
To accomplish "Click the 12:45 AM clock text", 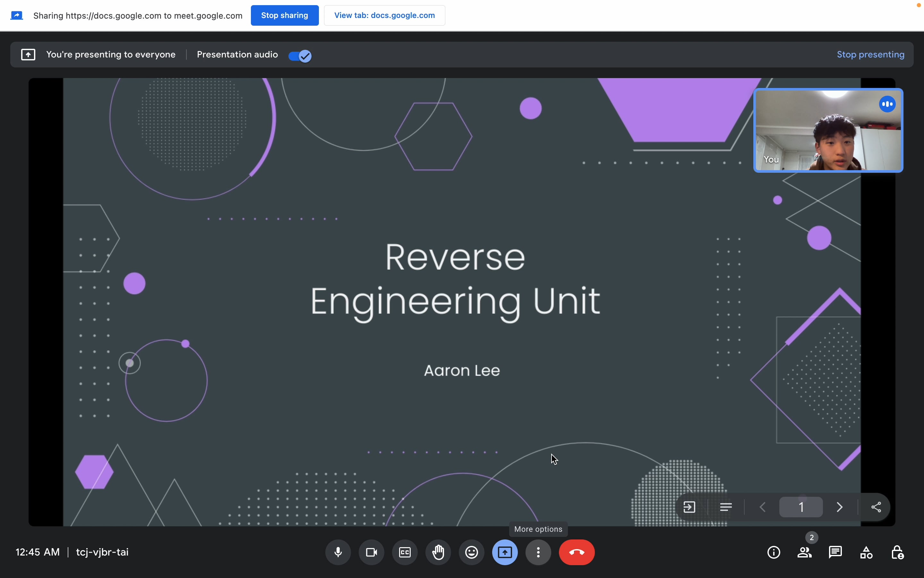I will [38, 552].
